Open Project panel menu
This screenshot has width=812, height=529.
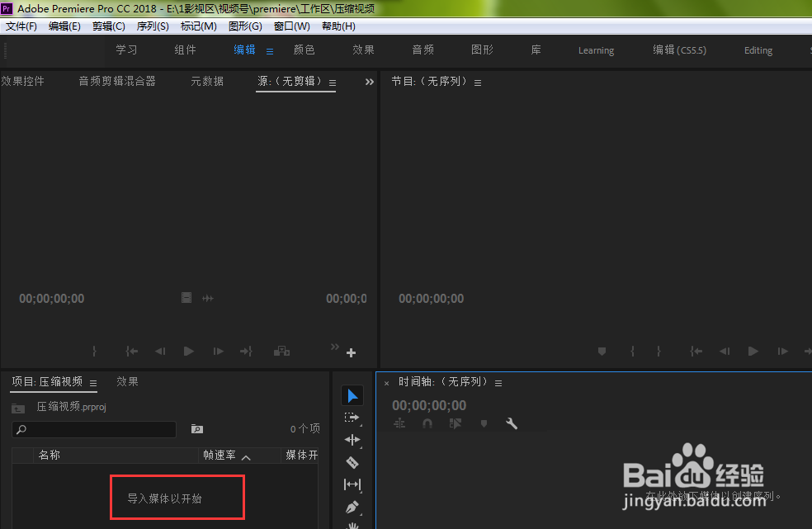93,384
